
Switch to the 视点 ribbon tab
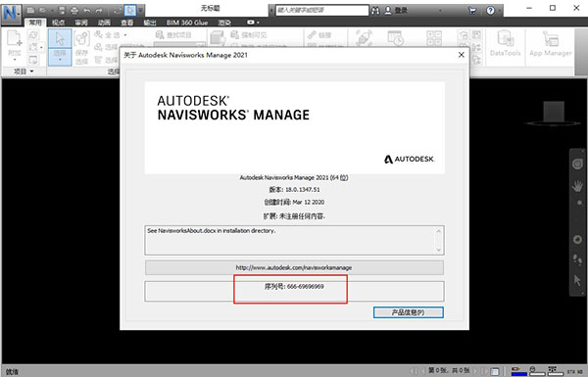click(58, 23)
